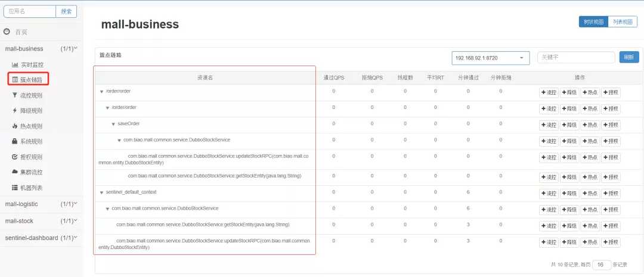Screen dimensions: 644x277
Task: Click the 拒绝QPS column header
Action: 372,77
